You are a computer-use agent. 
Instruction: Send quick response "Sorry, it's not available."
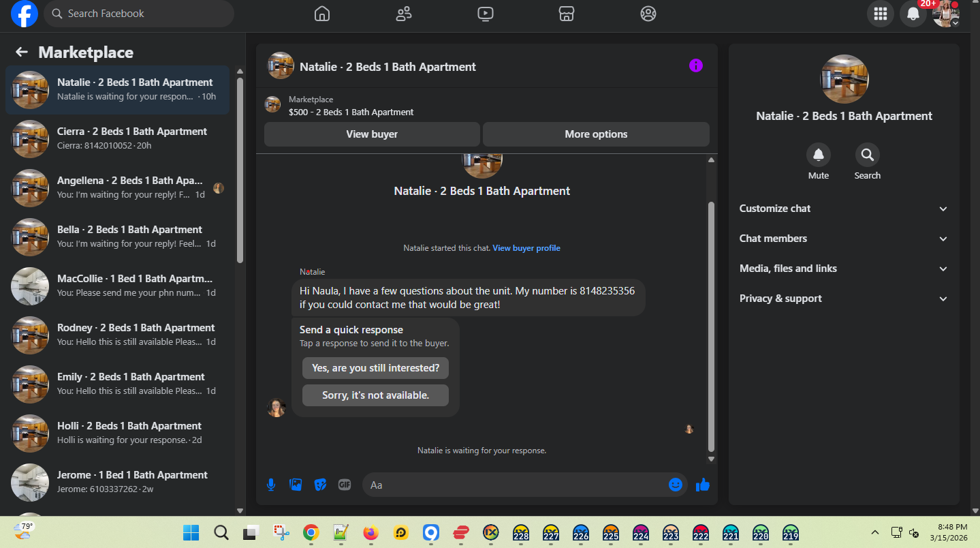(x=375, y=395)
